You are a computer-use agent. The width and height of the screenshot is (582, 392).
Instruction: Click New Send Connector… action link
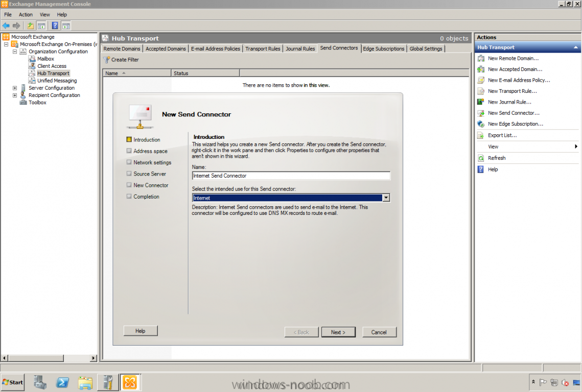[514, 113]
